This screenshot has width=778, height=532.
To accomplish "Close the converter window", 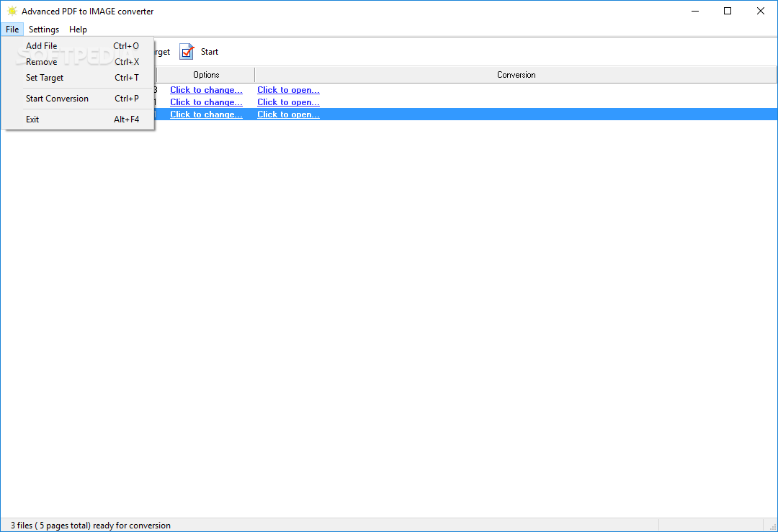I will click(760, 11).
